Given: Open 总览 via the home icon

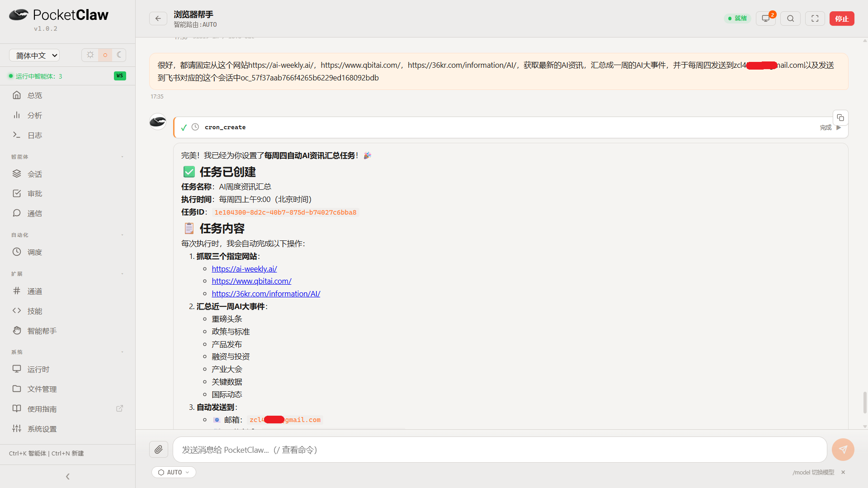Looking at the screenshot, I should click(x=17, y=95).
